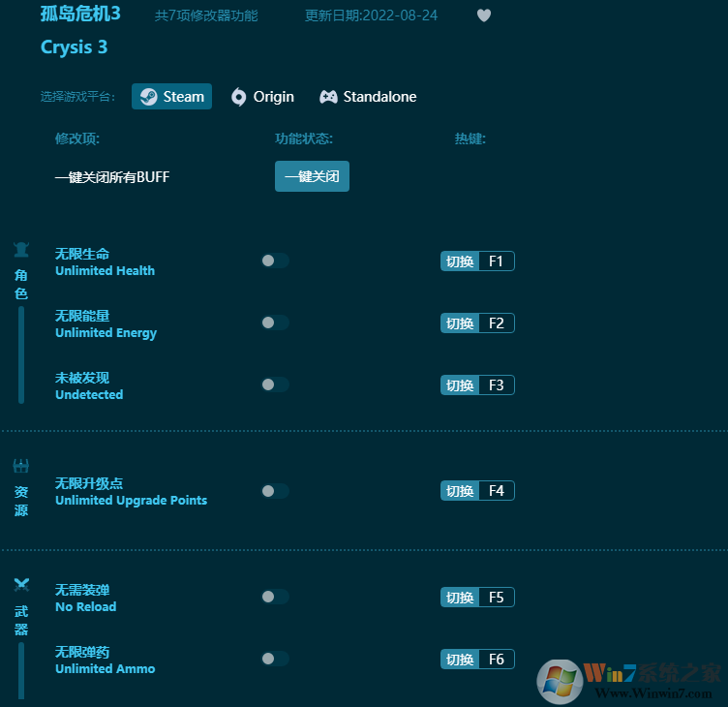728x707 pixels.
Task: Click the F4 hotkey field
Action: click(x=497, y=491)
